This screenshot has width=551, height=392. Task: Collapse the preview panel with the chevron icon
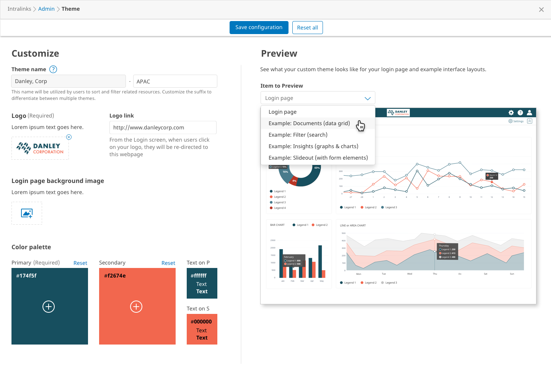click(x=530, y=121)
